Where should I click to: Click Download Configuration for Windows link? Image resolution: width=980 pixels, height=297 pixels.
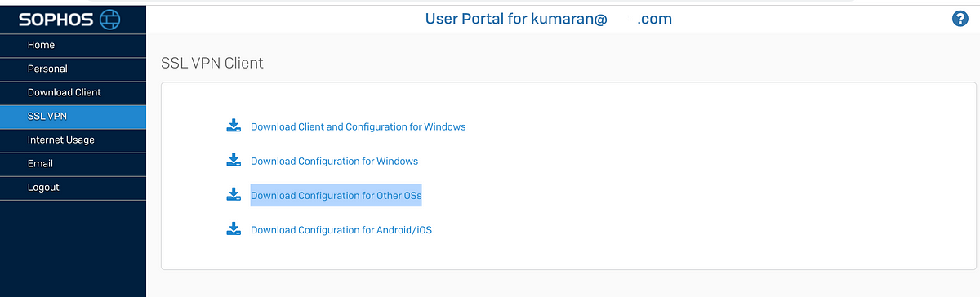(x=334, y=162)
